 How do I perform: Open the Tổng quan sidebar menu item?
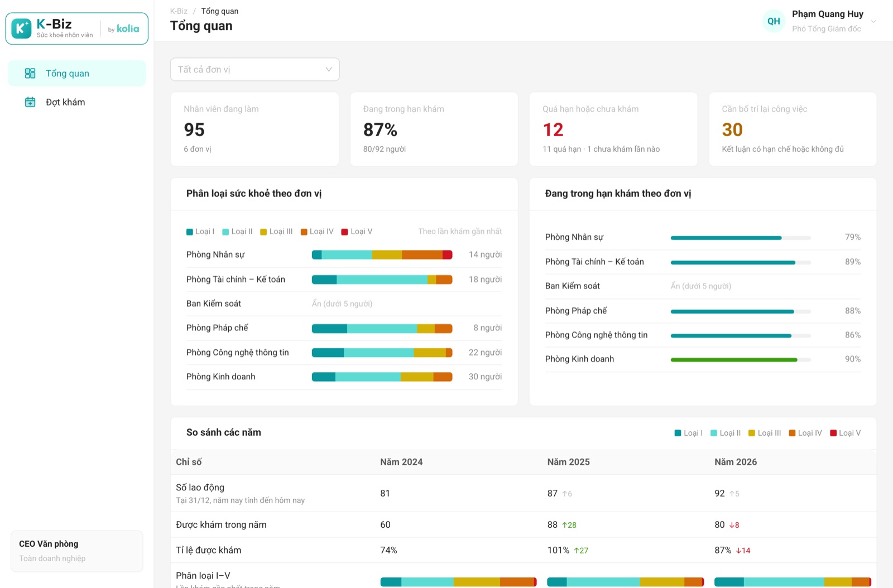pyautogui.click(x=76, y=73)
